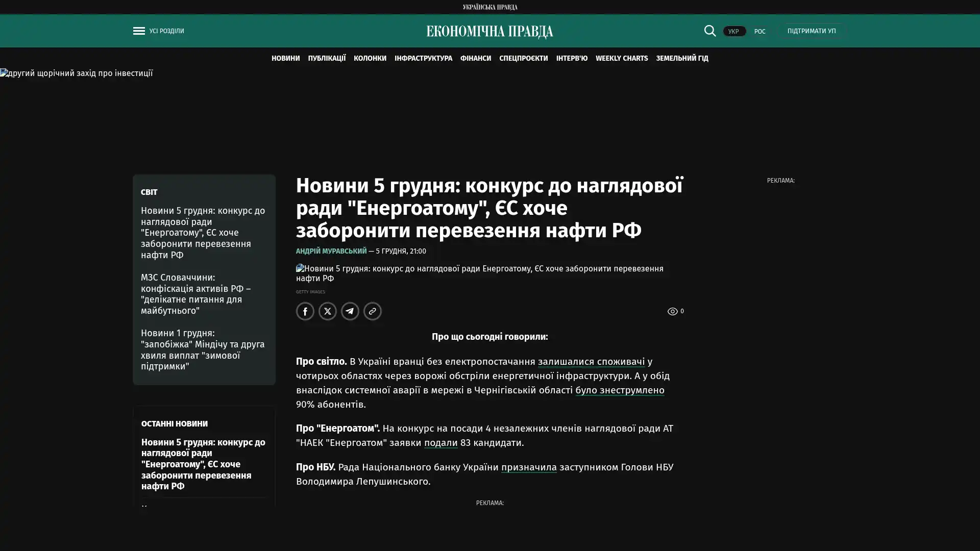The height and width of the screenshot is (551, 980).
Task: Open the Фінанси menu item
Action: coord(475,58)
